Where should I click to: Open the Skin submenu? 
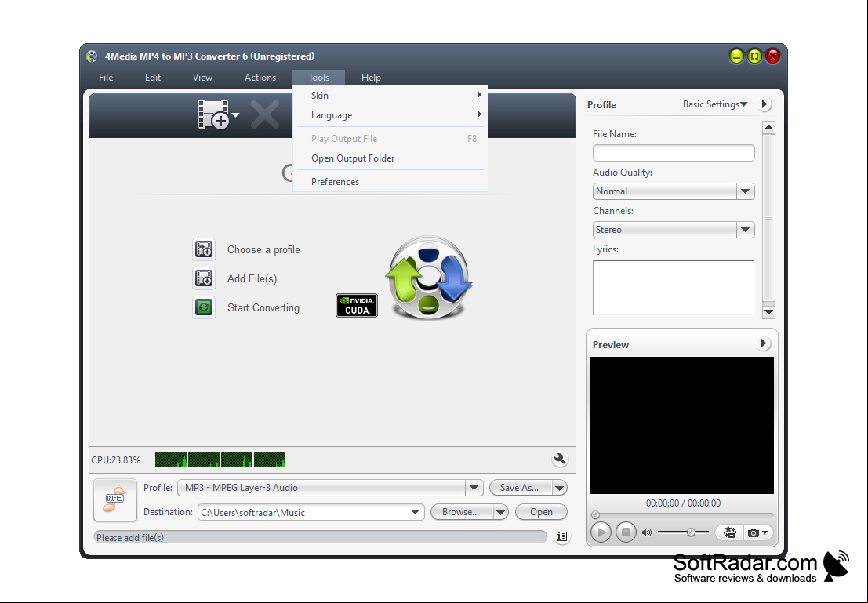390,95
